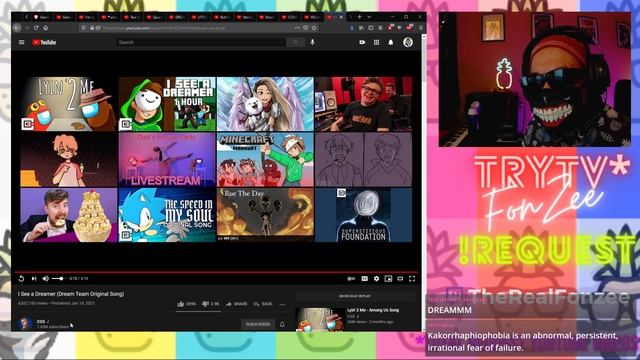Bookmark this page with the star icon

[314, 28]
